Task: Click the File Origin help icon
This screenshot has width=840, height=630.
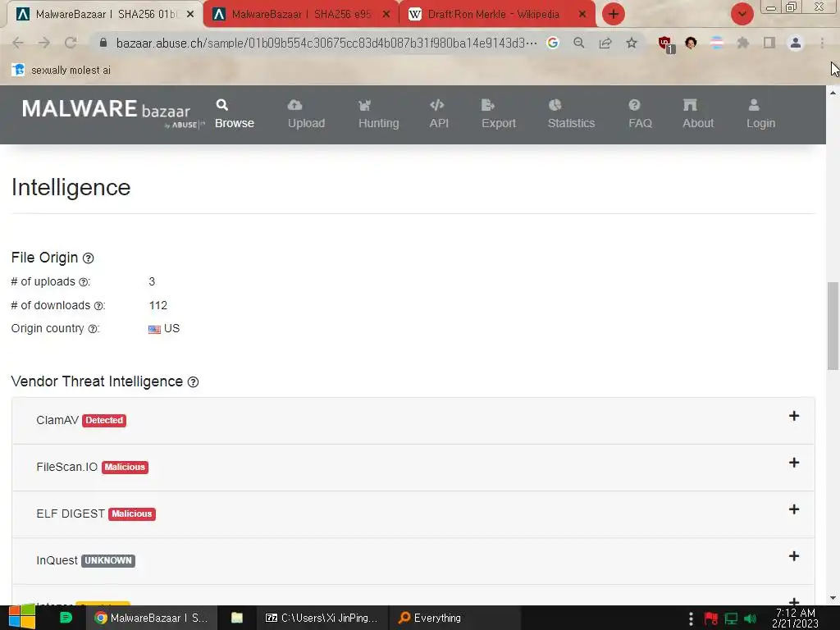Action: point(89,258)
